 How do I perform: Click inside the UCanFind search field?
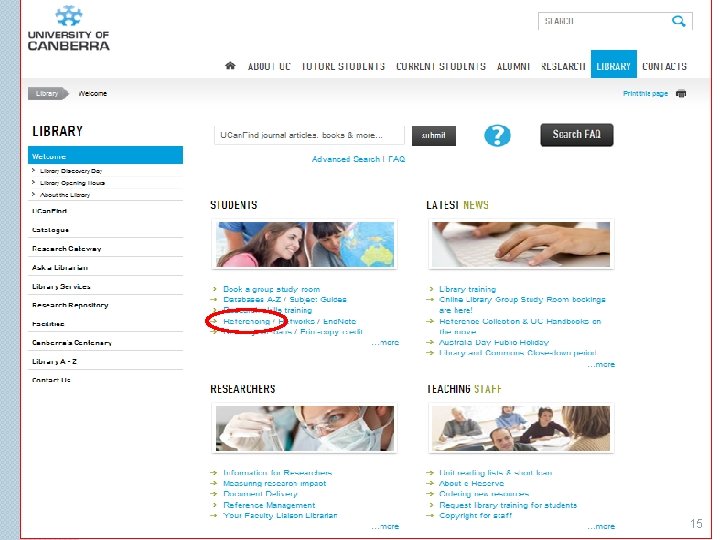[x=309, y=135]
